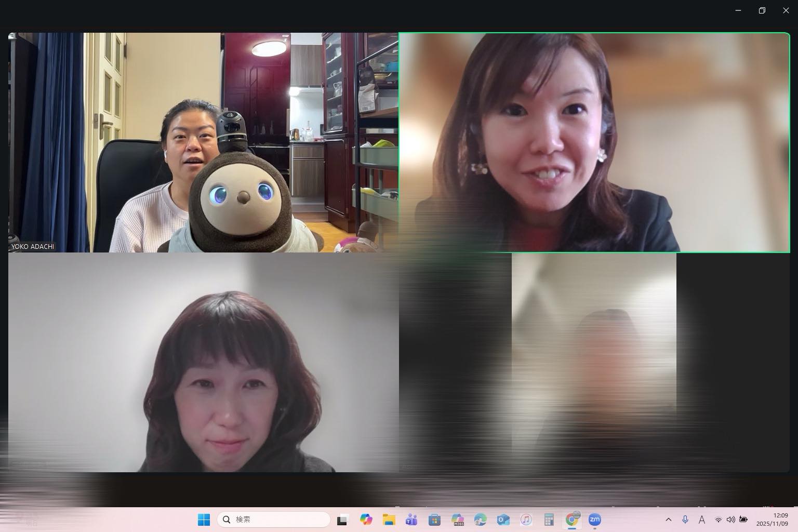798x532 pixels.
Task: Open Copilot from the taskbar
Action: coord(366,520)
